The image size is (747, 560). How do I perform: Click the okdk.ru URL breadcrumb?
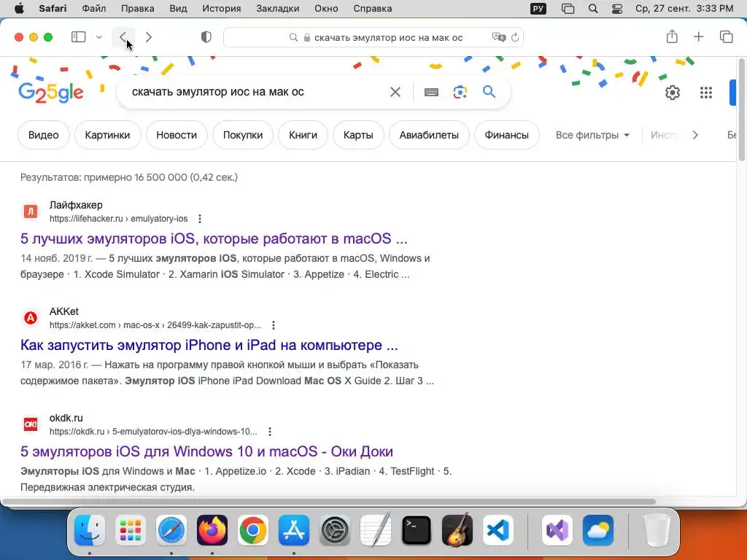coord(153,432)
